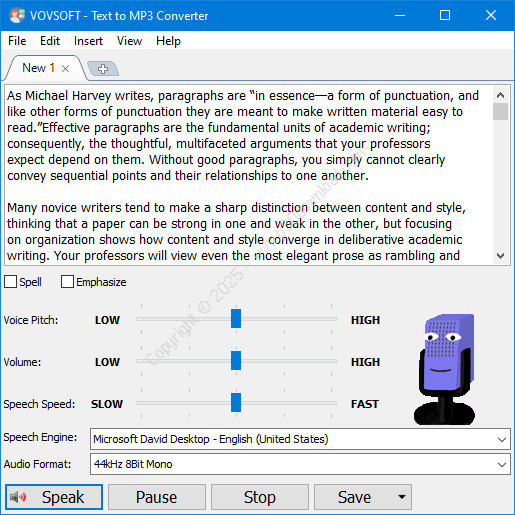This screenshot has width=515, height=515.
Task: Click the Stop button
Action: coord(260,497)
